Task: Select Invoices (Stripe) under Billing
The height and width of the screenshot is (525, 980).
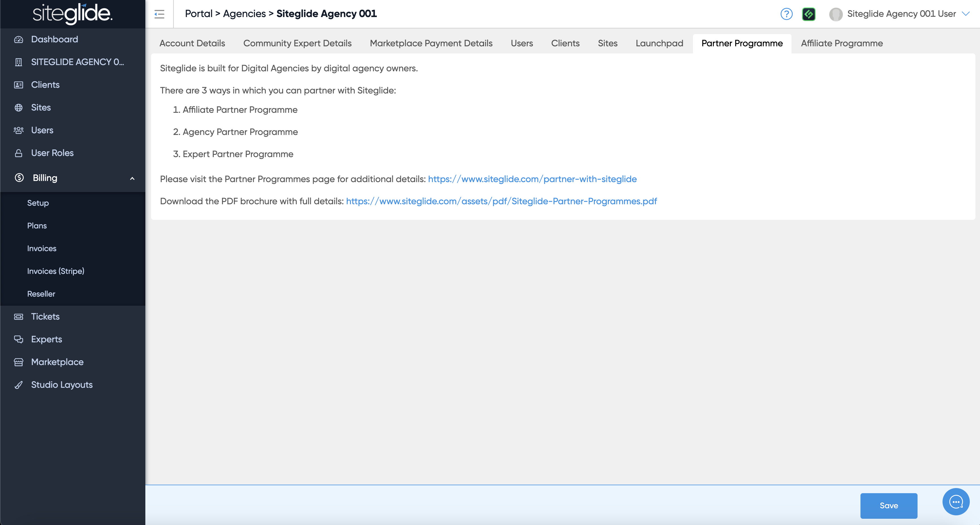Action: tap(56, 271)
